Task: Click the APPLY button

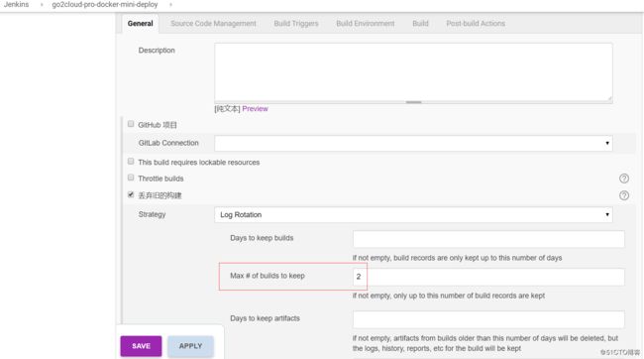Action: click(190, 346)
